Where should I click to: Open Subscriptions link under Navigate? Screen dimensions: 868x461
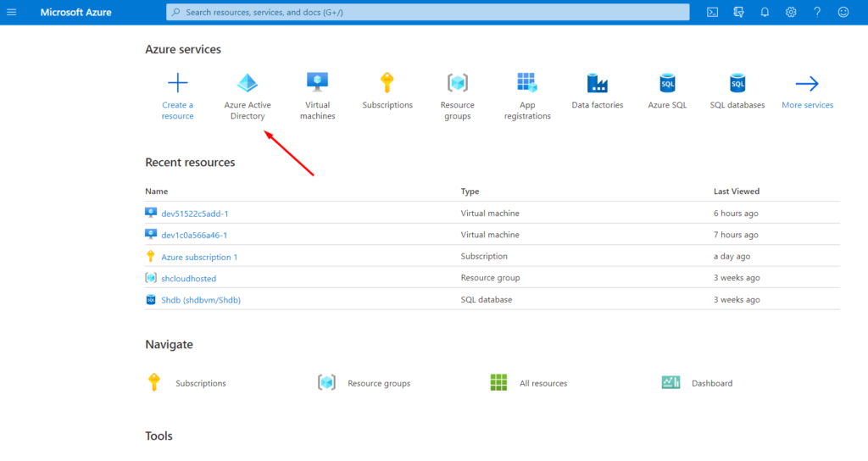[x=201, y=383]
